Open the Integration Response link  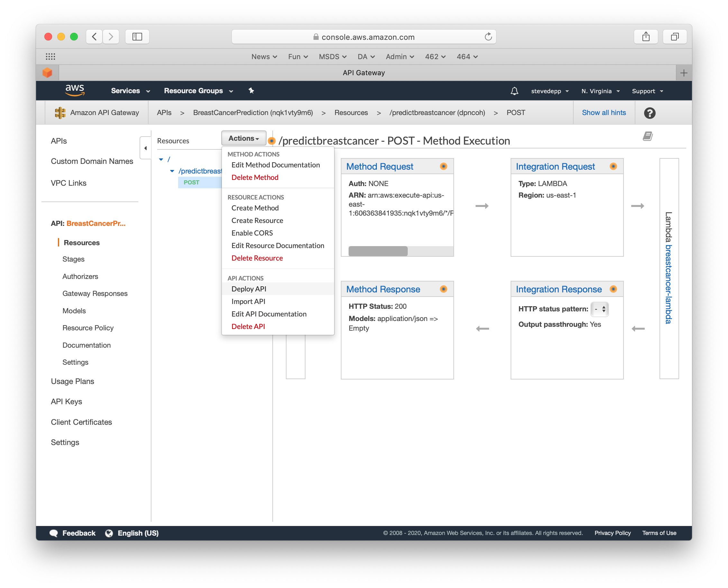click(559, 289)
